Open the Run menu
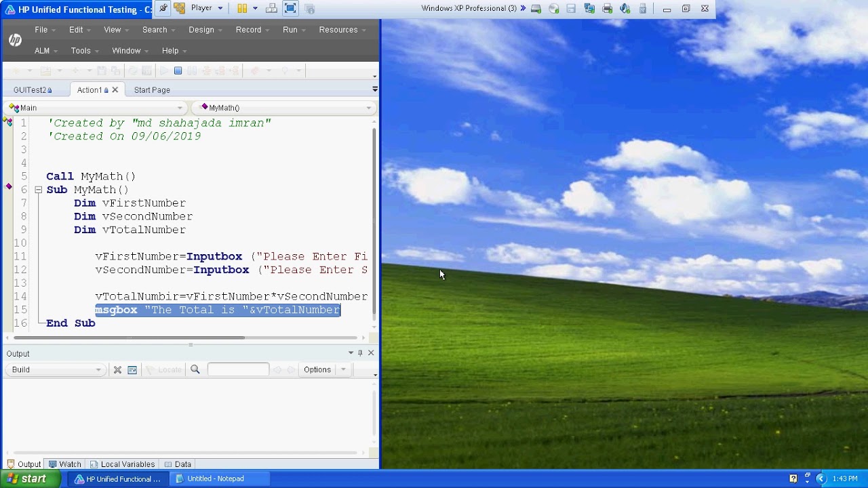Viewport: 868px width, 488px height. (x=294, y=30)
